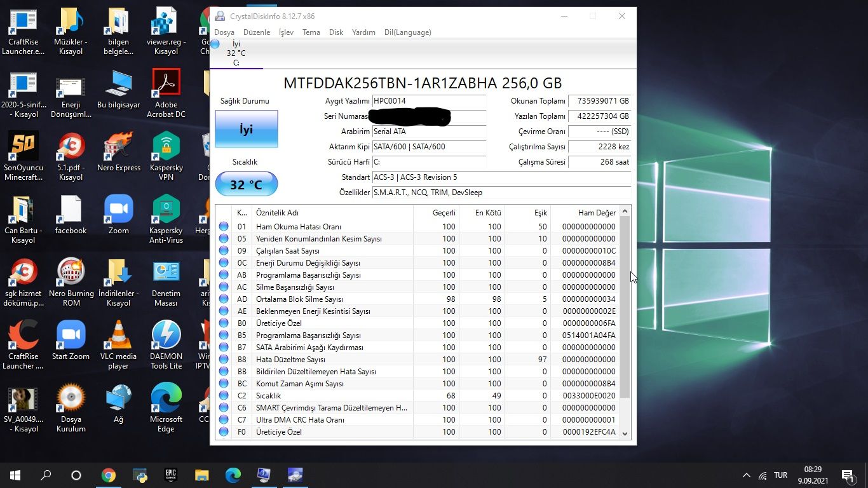Open Epic Games launcher from taskbar

tap(170, 475)
